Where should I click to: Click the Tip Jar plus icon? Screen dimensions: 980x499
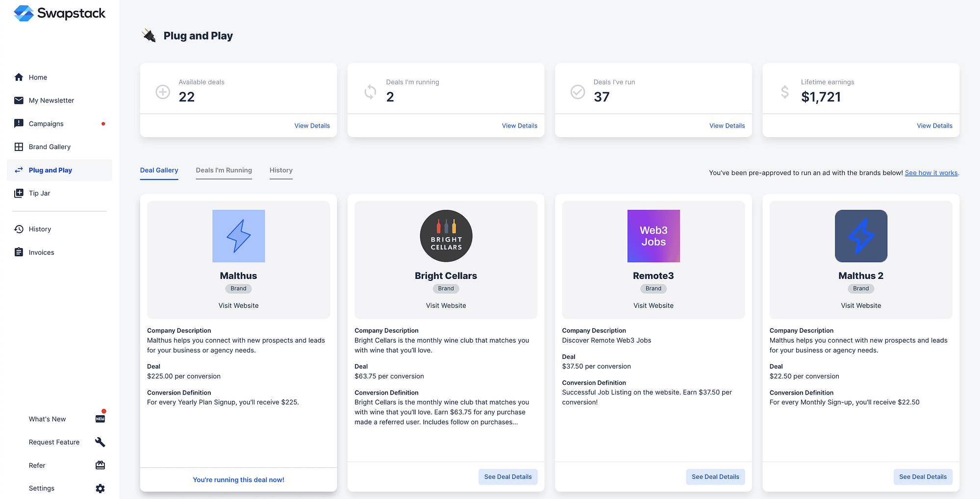(x=19, y=193)
